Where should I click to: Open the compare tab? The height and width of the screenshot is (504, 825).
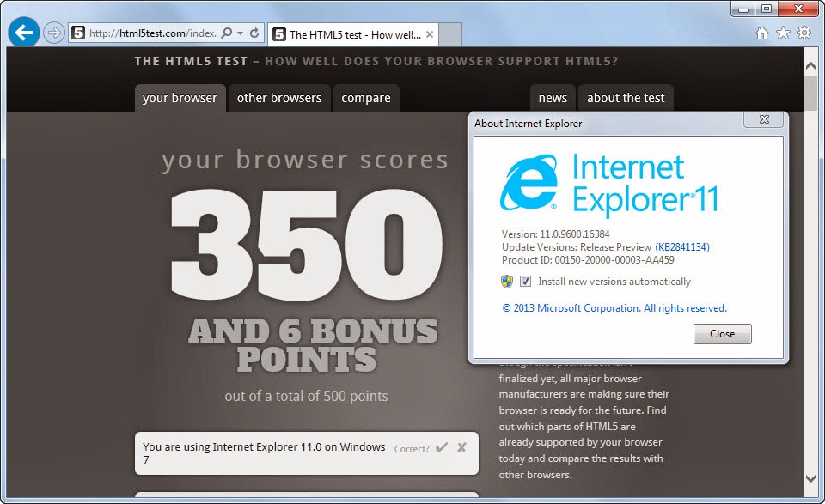[366, 98]
